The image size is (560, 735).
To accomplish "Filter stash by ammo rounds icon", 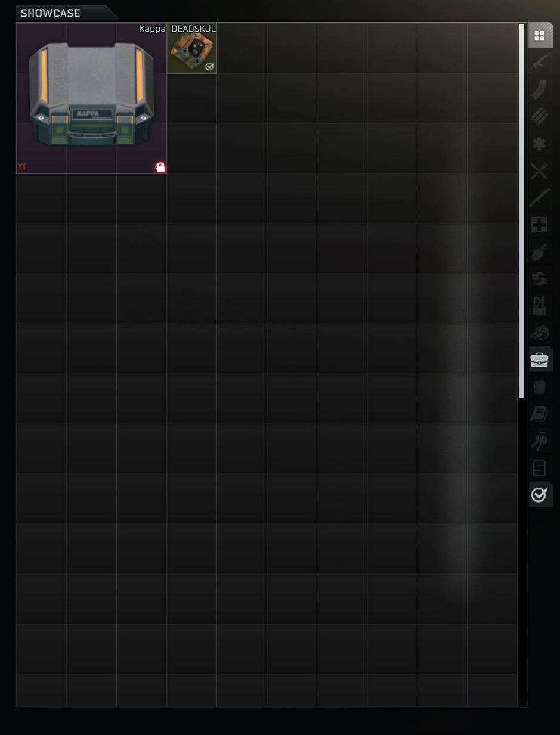I will (540, 116).
